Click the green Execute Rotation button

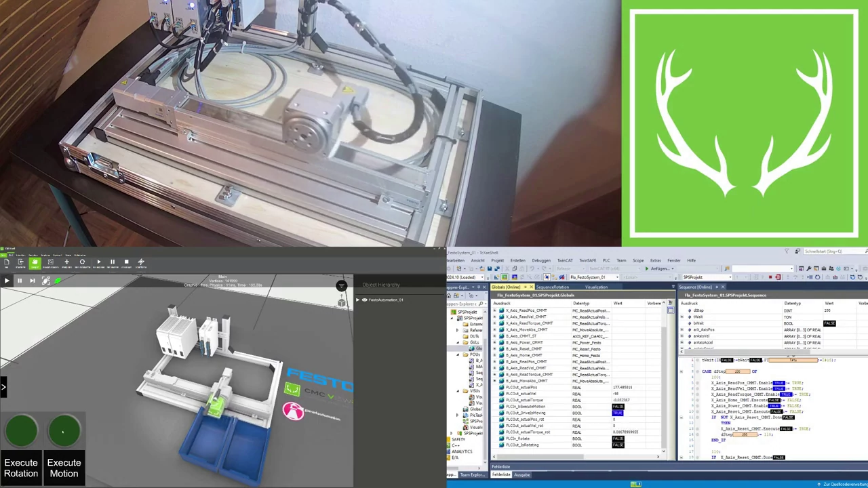(21, 431)
